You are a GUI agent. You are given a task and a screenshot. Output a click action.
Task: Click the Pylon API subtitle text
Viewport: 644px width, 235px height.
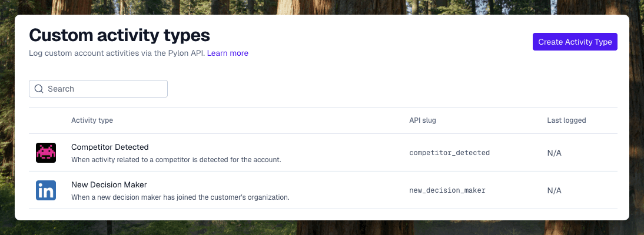click(117, 53)
